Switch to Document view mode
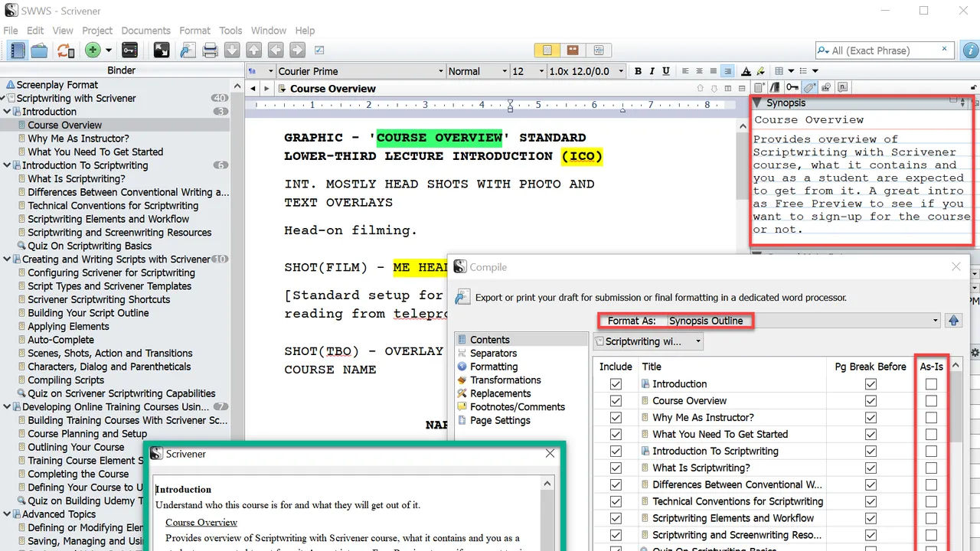The width and height of the screenshot is (980, 551). [547, 51]
